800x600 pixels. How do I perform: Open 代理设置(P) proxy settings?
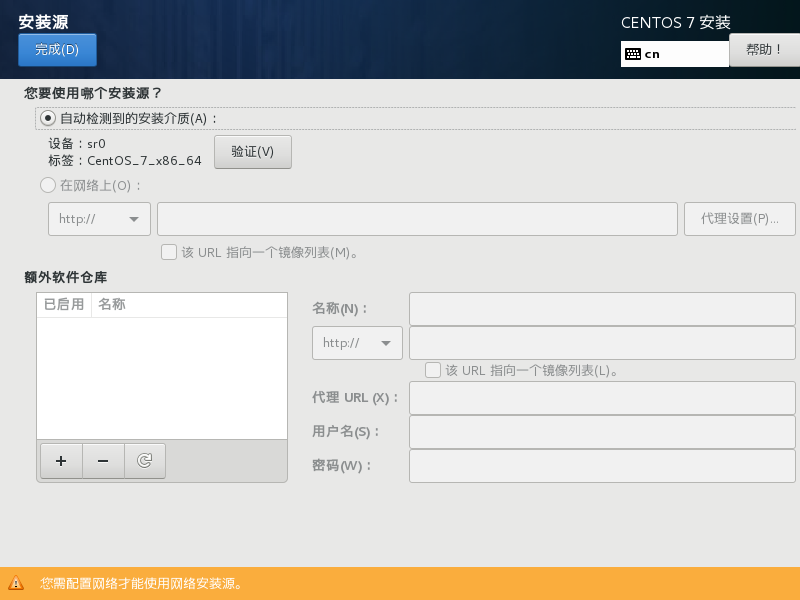[739, 218]
